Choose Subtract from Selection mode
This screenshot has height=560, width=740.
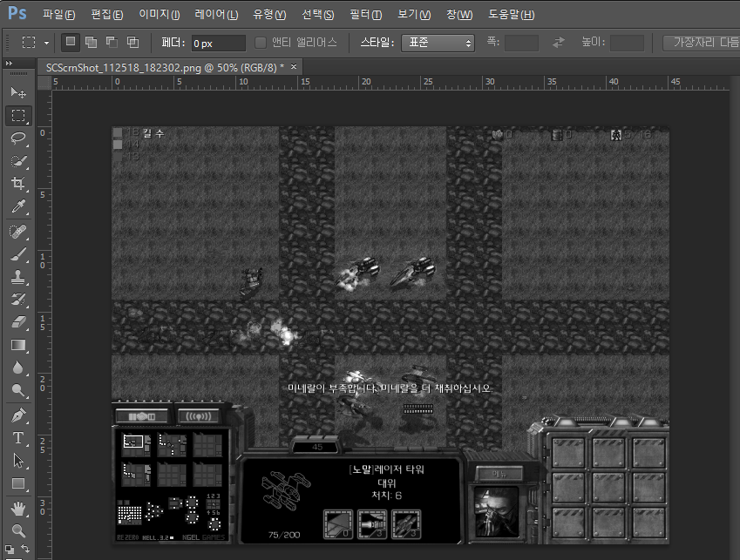112,43
